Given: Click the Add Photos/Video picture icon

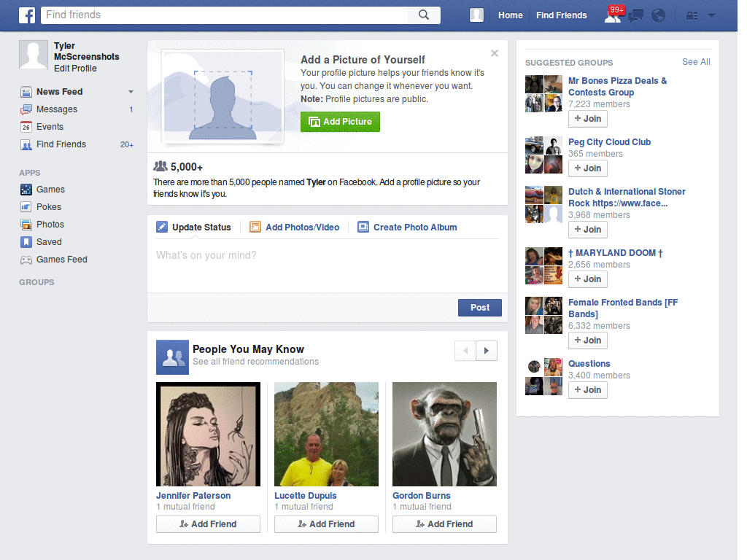Looking at the screenshot, I should (x=255, y=227).
